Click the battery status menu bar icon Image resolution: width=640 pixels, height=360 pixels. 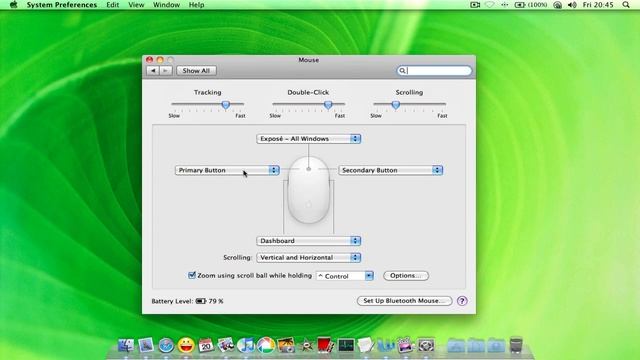531,5
